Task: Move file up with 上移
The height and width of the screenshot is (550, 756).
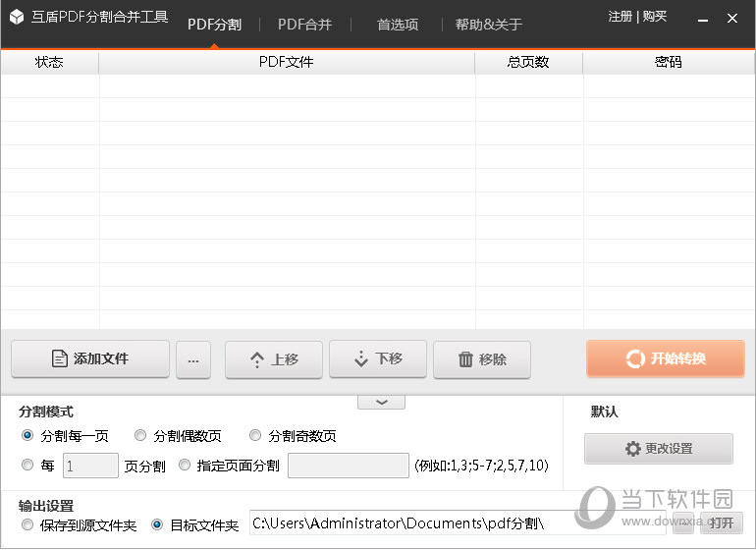Action: pyautogui.click(x=274, y=359)
